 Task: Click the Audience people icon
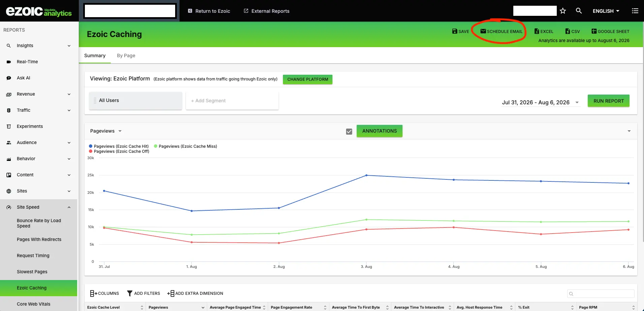point(9,143)
